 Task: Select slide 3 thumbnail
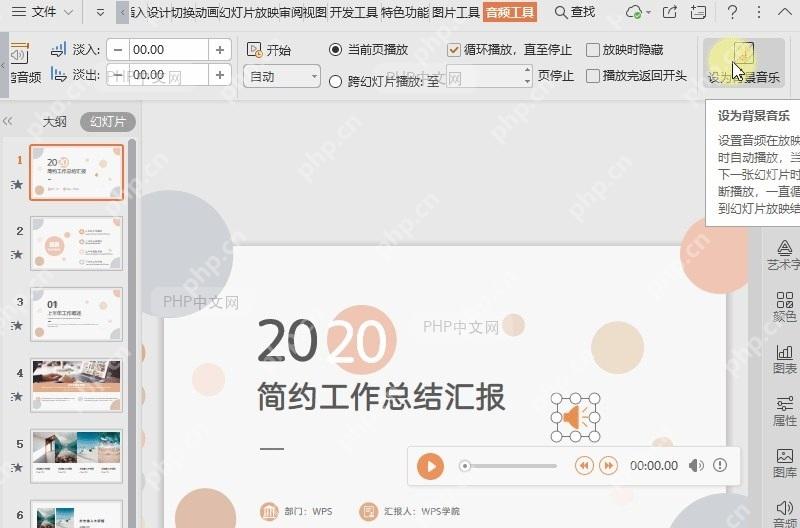click(77, 314)
